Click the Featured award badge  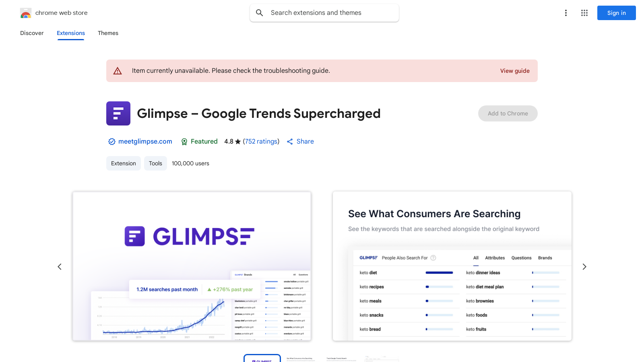coord(184,142)
